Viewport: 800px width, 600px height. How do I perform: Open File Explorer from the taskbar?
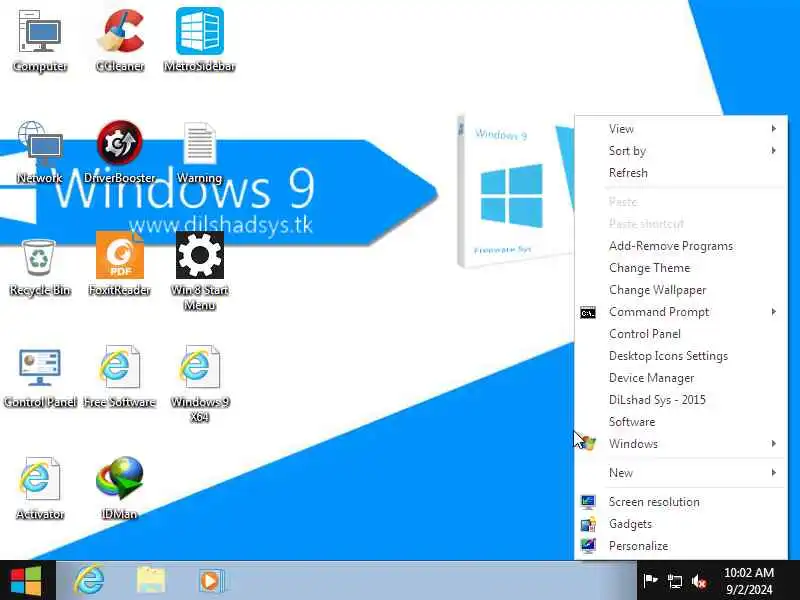[151, 581]
